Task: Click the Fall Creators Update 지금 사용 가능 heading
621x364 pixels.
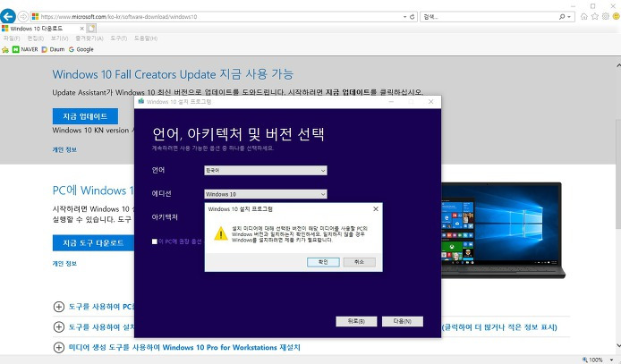Action: click(x=173, y=74)
